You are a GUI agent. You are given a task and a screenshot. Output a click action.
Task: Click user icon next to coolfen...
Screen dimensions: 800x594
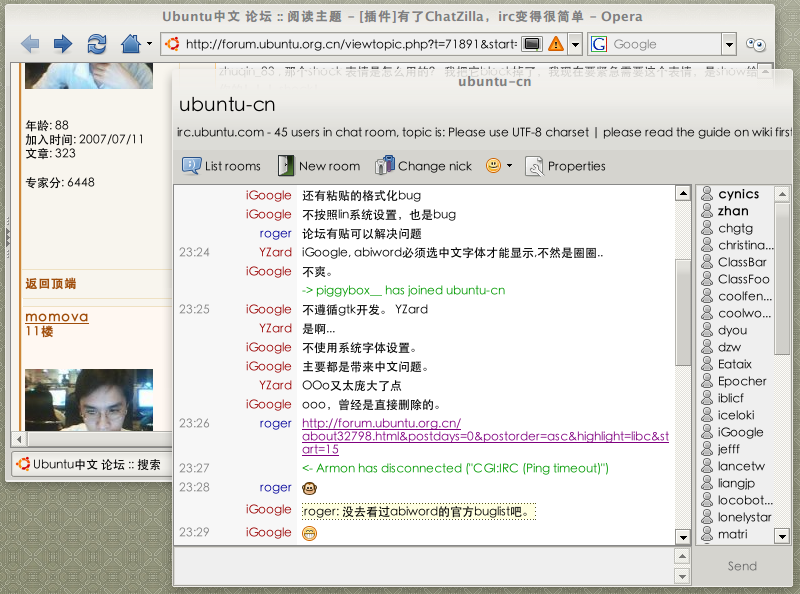707,296
